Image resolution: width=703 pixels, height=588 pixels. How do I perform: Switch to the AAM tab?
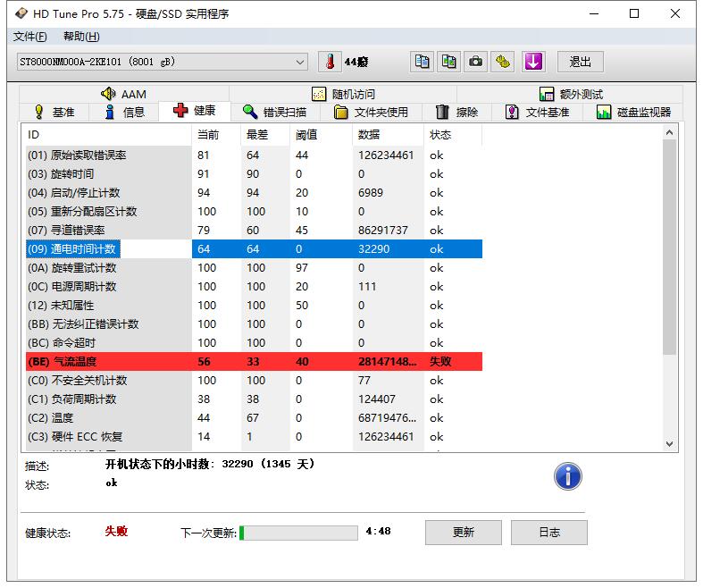[x=124, y=94]
